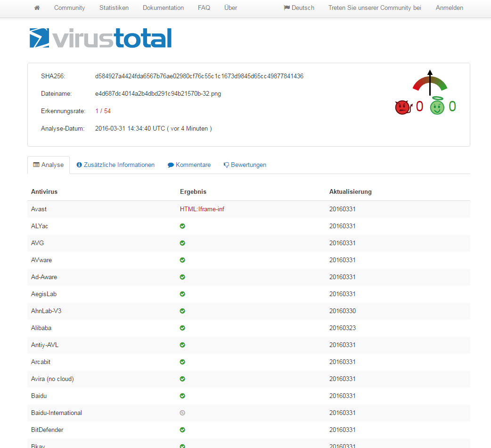Screen dimensions: 491x448
Task: Click the VirusTotal logo
Action: pyautogui.click(x=100, y=38)
